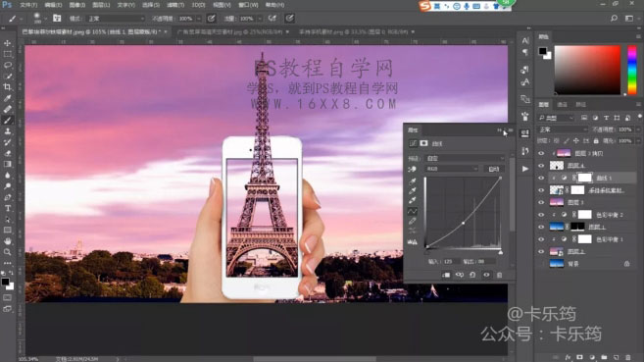Toggle visibility of Color Balance 2 layer
Screen dimensions: 644x362
click(541, 215)
